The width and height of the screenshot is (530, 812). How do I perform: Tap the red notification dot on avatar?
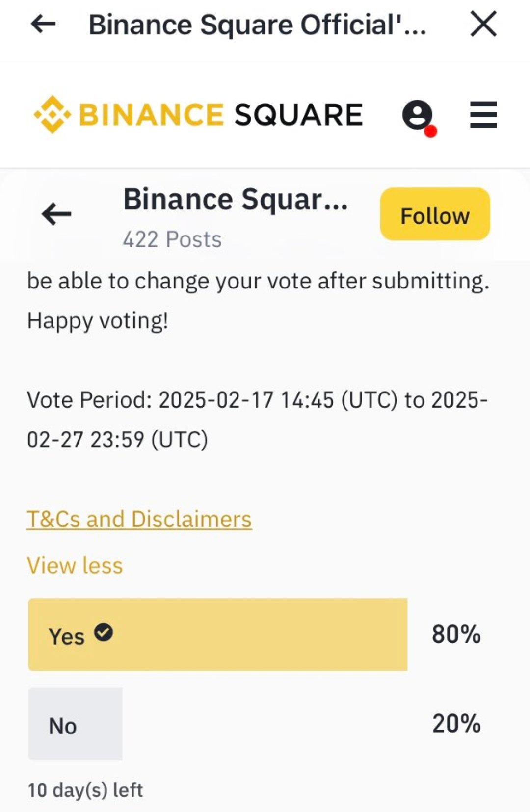[x=430, y=131]
